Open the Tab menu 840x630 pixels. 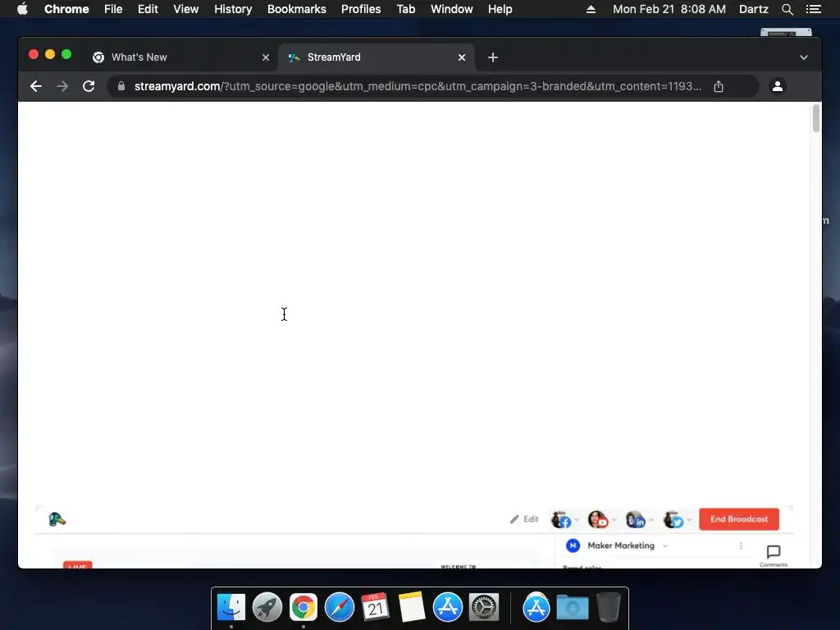405,9
